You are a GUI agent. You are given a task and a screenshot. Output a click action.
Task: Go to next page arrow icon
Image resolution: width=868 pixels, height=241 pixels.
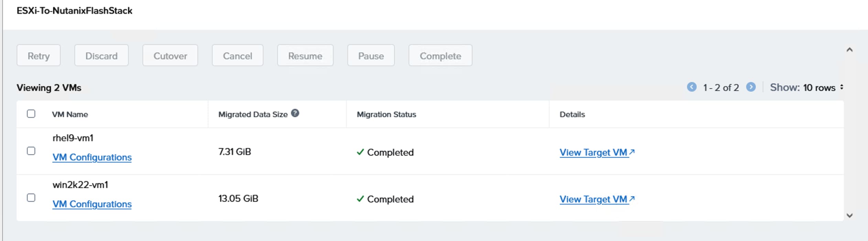[751, 87]
